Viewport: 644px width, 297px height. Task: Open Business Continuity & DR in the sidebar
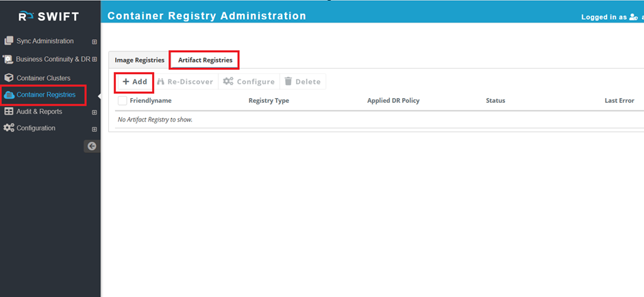click(x=53, y=59)
